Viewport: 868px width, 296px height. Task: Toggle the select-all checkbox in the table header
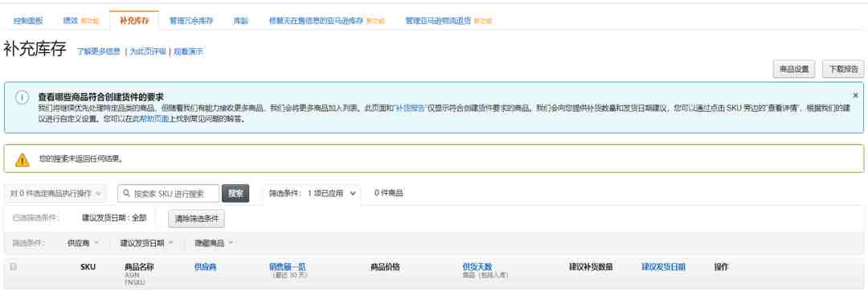[x=14, y=266]
